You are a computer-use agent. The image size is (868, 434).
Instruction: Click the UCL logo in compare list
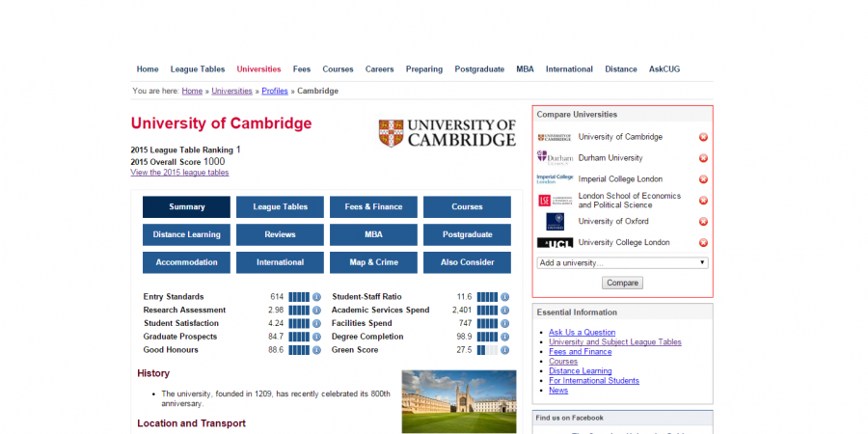tap(555, 242)
